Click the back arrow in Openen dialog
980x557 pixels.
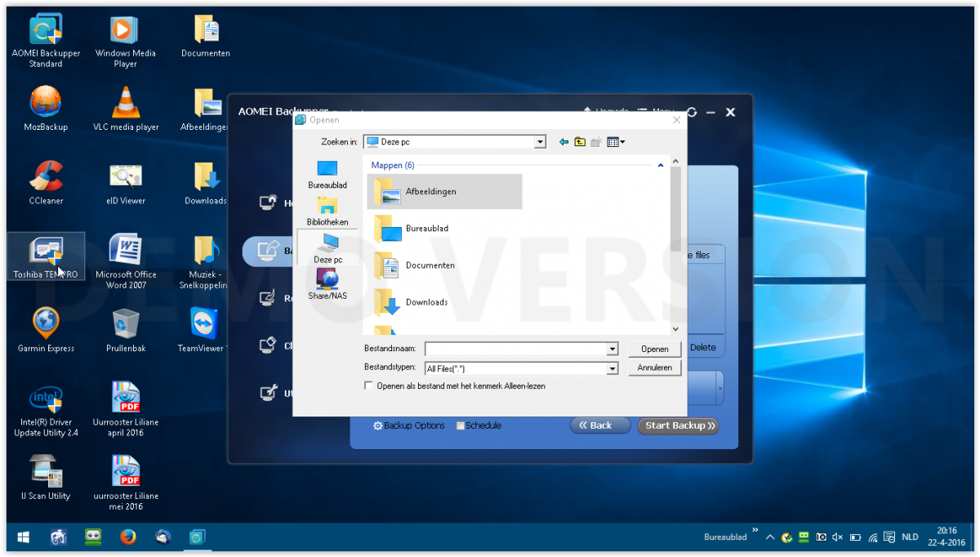coord(563,142)
